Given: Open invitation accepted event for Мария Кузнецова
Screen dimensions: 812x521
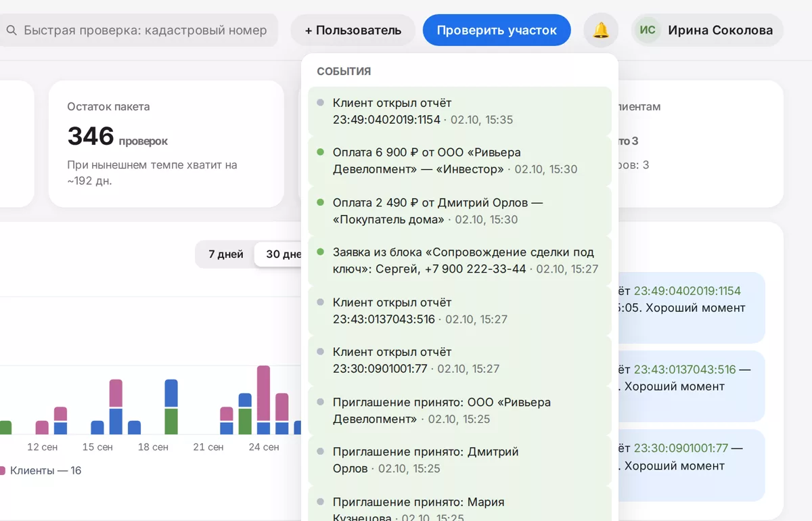Looking at the screenshot, I should 459,503.
